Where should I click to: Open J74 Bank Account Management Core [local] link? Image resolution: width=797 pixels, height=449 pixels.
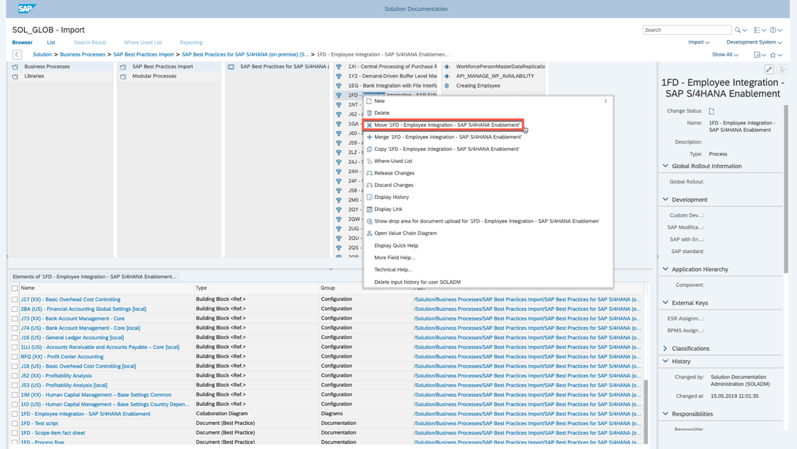tap(80, 328)
